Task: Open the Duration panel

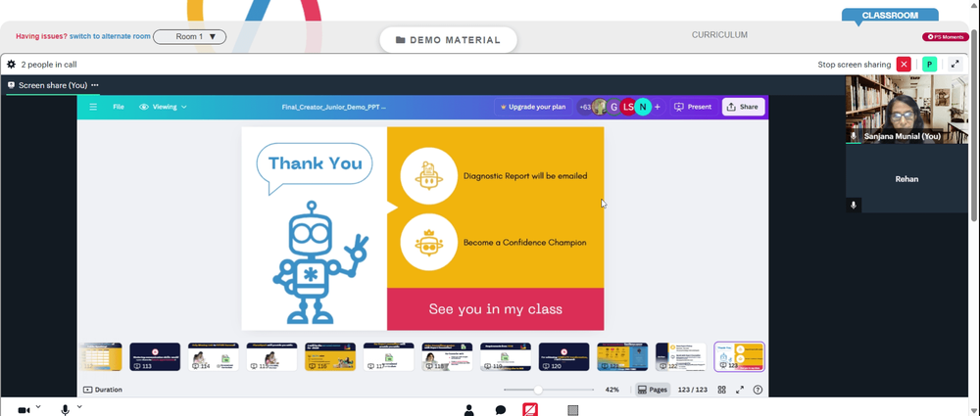Action: click(x=103, y=390)
